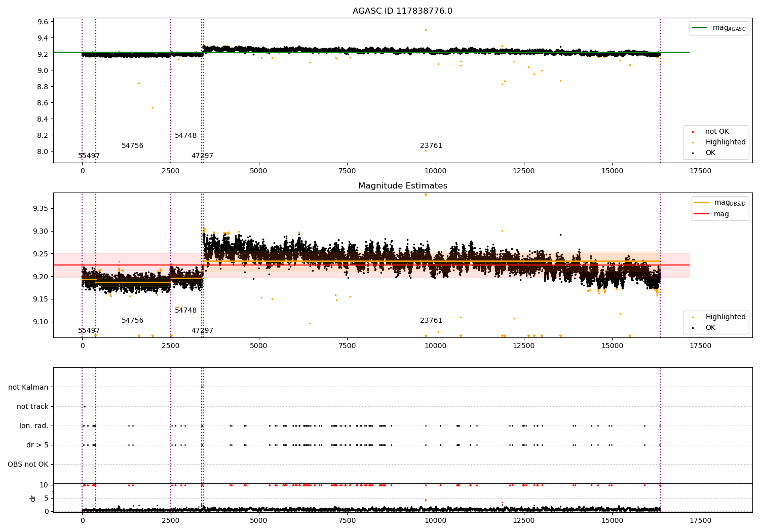The image size is (760, 532).
Task: Click obsid label 54748 in the AGASC ID plot
Action: click(x=186, y=136)
